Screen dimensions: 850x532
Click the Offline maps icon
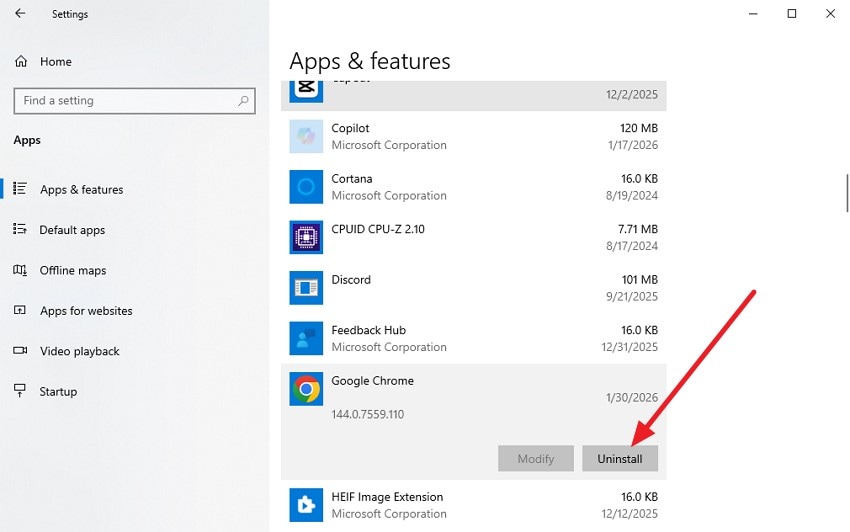click(20, 270)
